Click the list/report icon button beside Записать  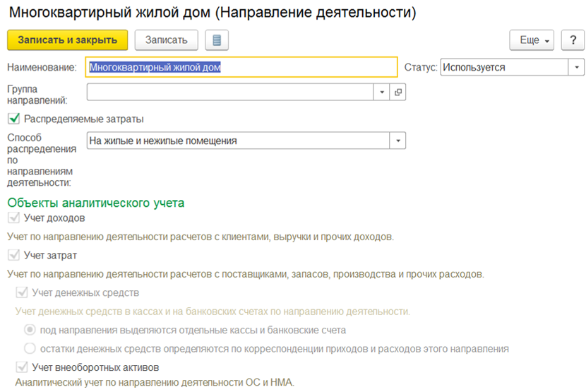click(x=217, y=40)
